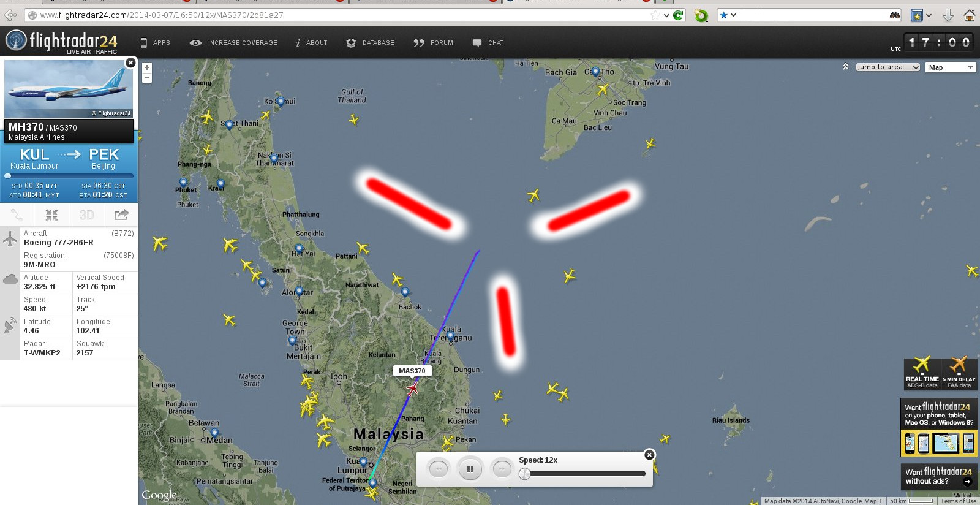Open the CHAT menu item
The width and height of the screenshot is (980, 505).
(488, 43)
